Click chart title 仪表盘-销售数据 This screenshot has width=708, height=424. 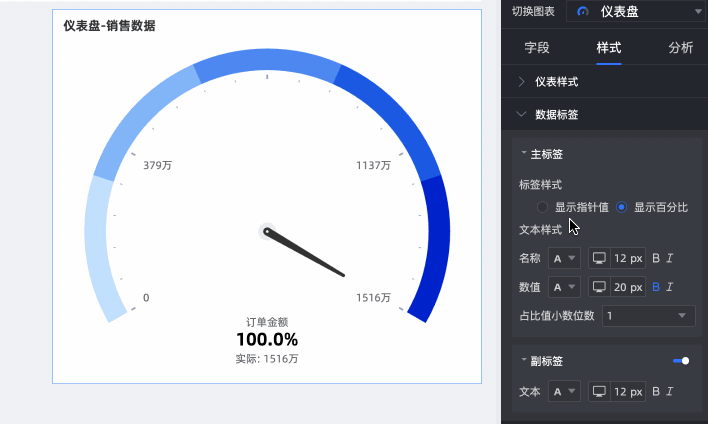[109, 26]
